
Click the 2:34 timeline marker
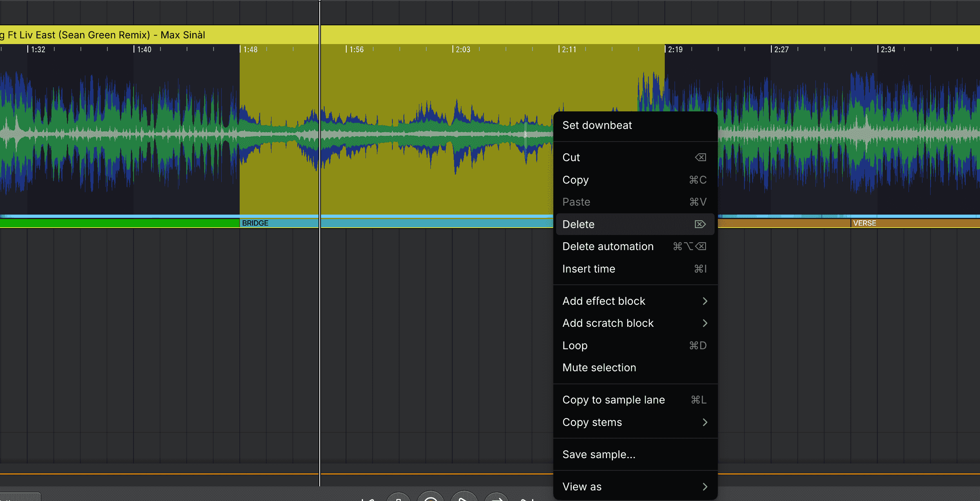tap(888, 49)
